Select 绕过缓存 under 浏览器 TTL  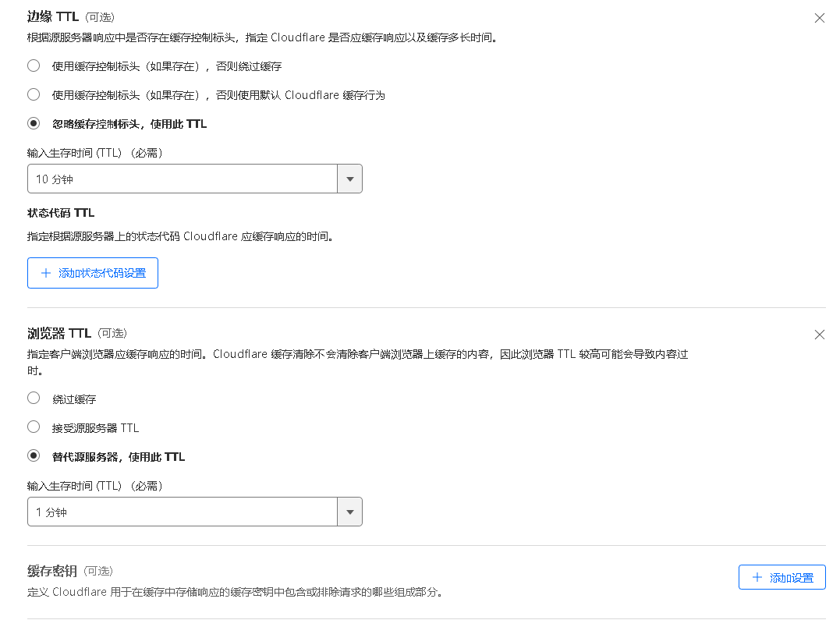(32, 398)
